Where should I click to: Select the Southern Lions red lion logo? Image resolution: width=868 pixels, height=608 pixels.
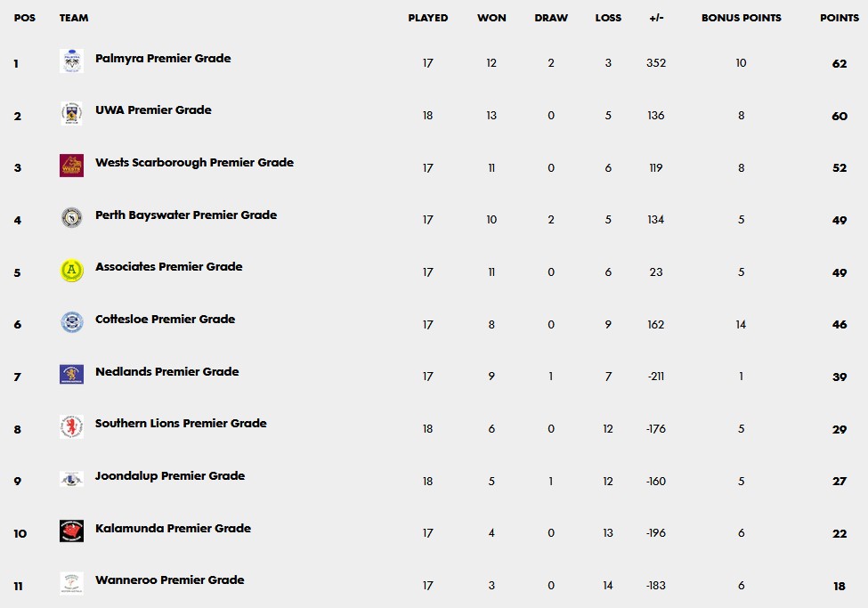(x=71, y=427)
